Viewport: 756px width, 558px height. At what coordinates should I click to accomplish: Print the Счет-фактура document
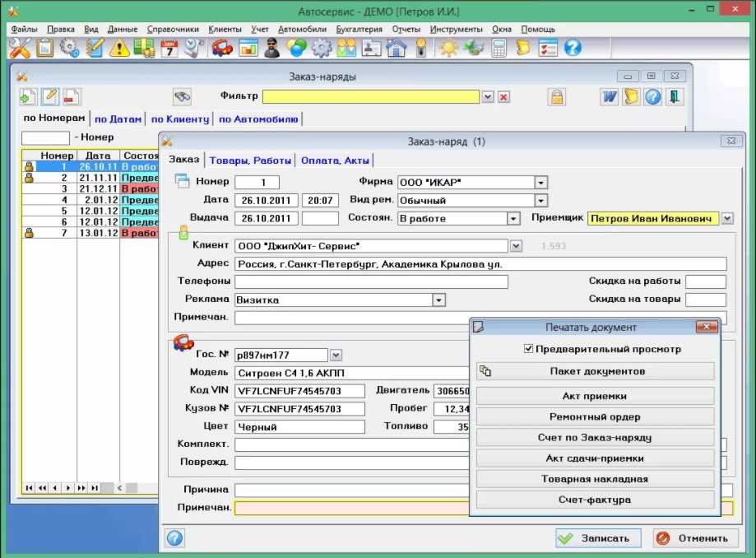click(x=595, y=500)
